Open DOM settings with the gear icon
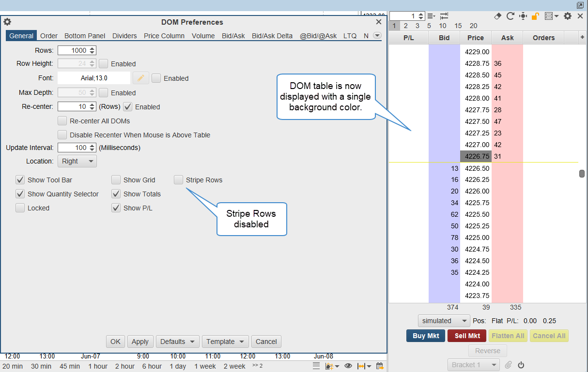This screenshot has width=588, height=372. point(568,16)
